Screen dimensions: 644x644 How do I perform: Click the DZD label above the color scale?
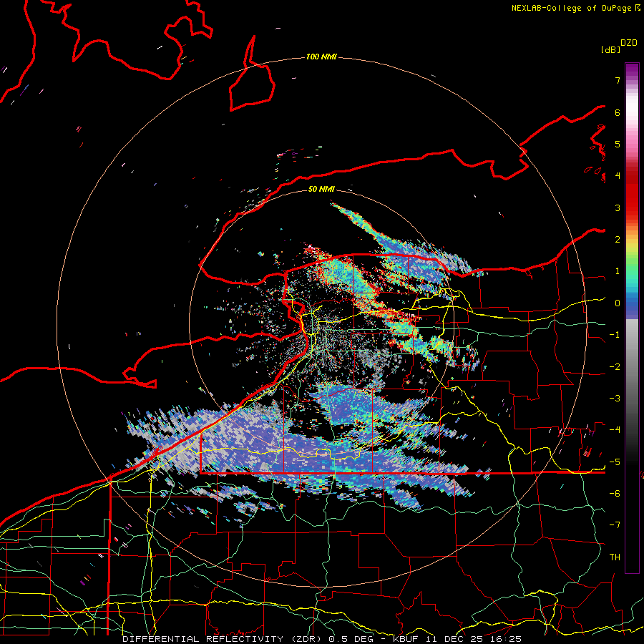tap(629, 43)
